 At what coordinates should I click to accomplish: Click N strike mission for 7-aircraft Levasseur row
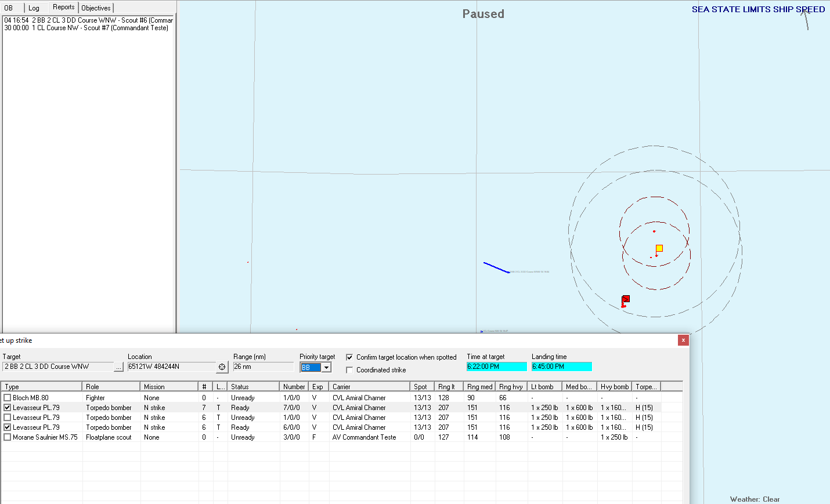(154, 408)
